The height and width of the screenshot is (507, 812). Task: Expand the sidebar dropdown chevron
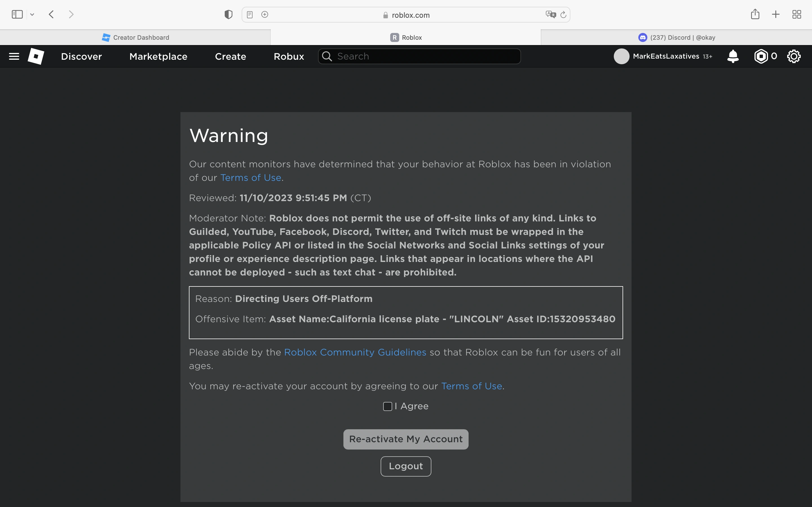click(32, 14)
